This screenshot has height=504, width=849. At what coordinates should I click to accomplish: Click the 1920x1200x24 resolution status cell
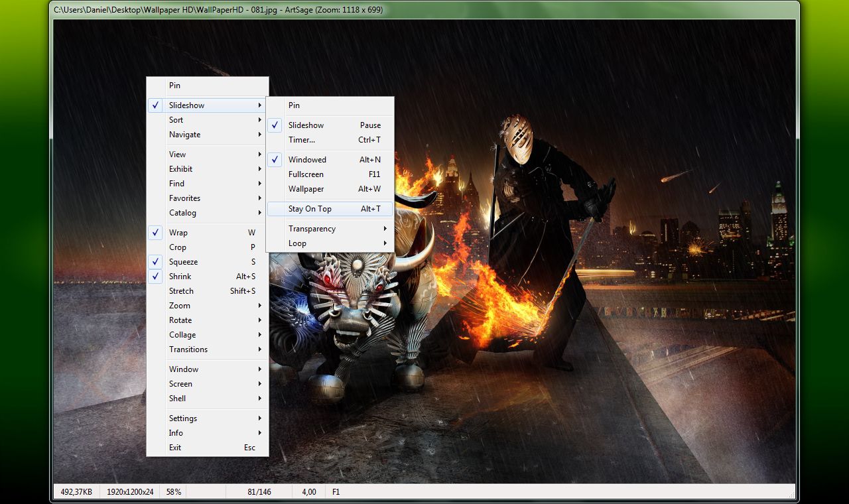(x=130, y=492)
